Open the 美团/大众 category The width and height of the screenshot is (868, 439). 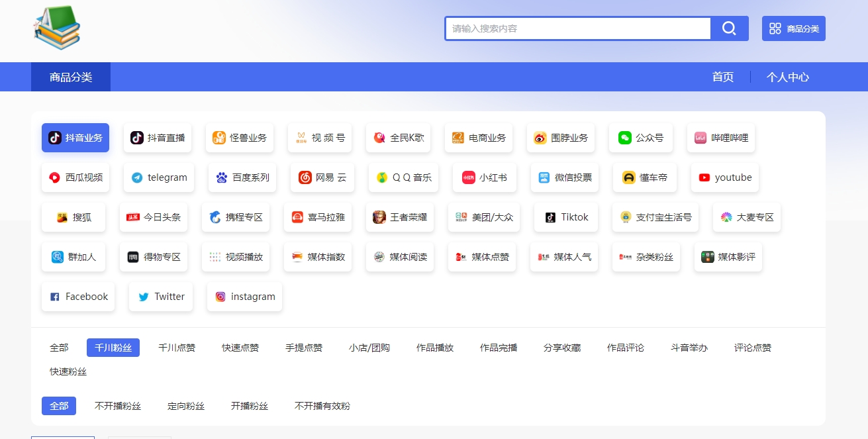[484, 217]
